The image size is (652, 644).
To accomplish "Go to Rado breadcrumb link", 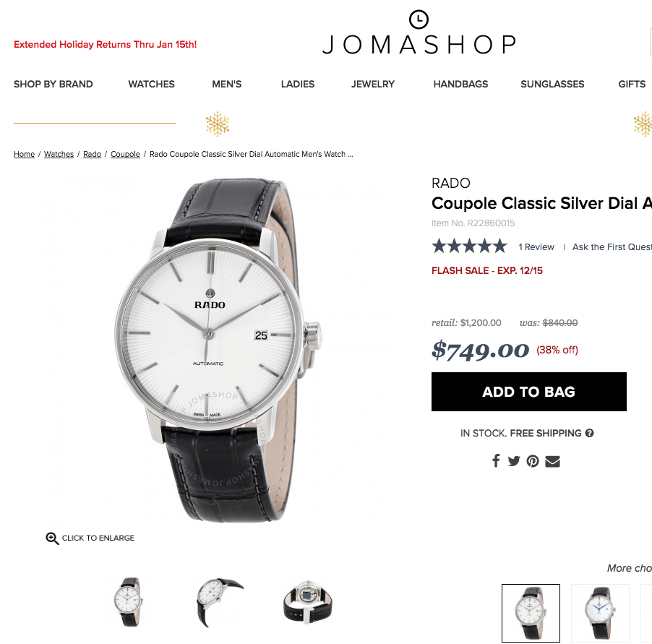I will (x=93, y=154).
